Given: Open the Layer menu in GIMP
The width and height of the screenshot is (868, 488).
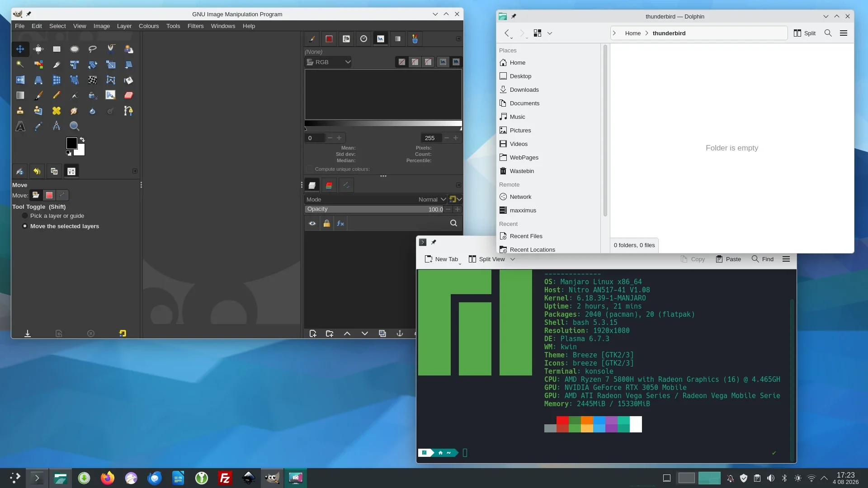Looking at the screenshot, I should pyautogui.click(x=124, y=26).
